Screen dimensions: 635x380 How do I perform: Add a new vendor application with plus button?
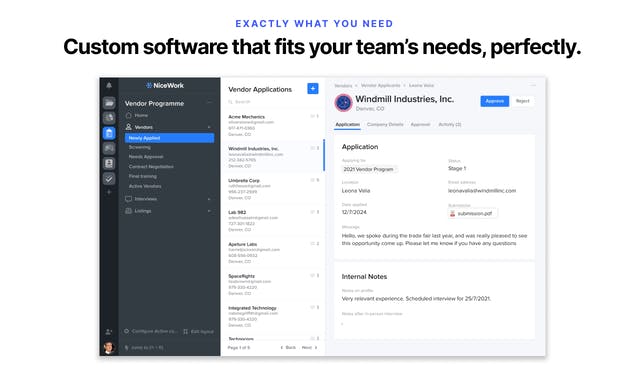click(x=313, y=88)
